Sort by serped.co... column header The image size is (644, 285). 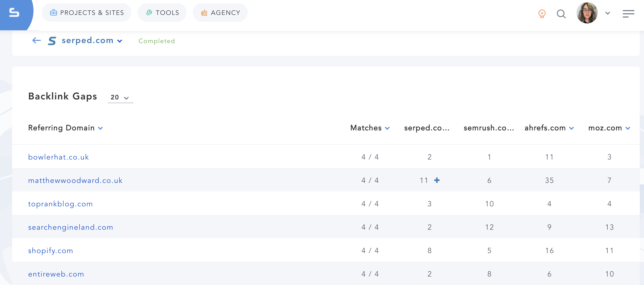(427, 128)
